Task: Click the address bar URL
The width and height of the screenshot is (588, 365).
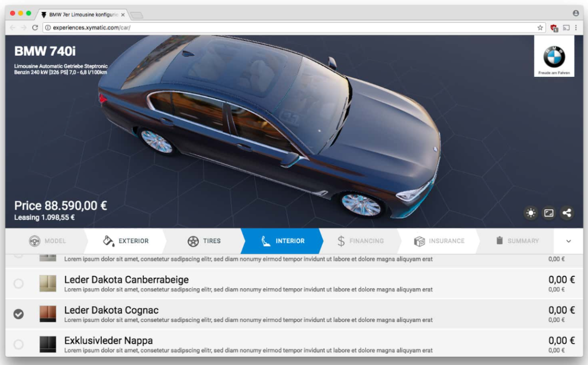Action: click(x=91, y=28)
